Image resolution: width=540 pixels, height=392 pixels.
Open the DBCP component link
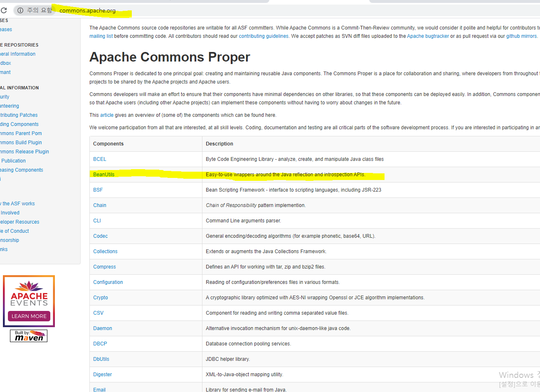pyautogui.click(x=100, y=344)
